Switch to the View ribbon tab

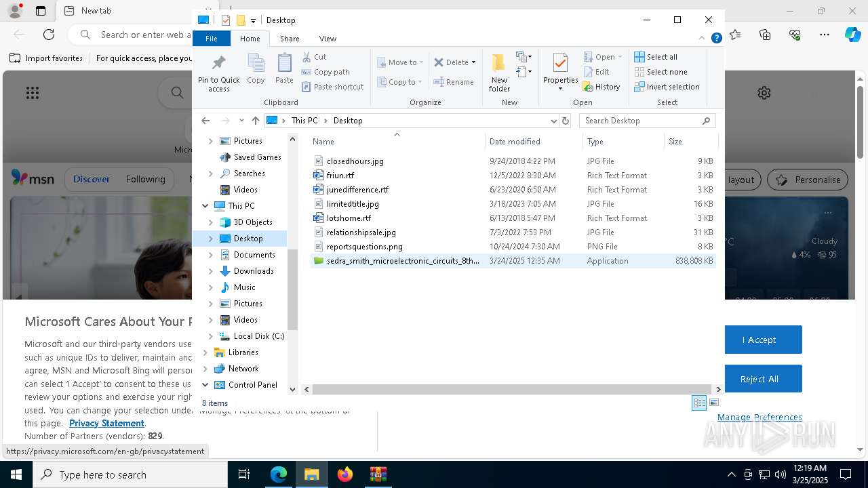(x=328, y=39)
